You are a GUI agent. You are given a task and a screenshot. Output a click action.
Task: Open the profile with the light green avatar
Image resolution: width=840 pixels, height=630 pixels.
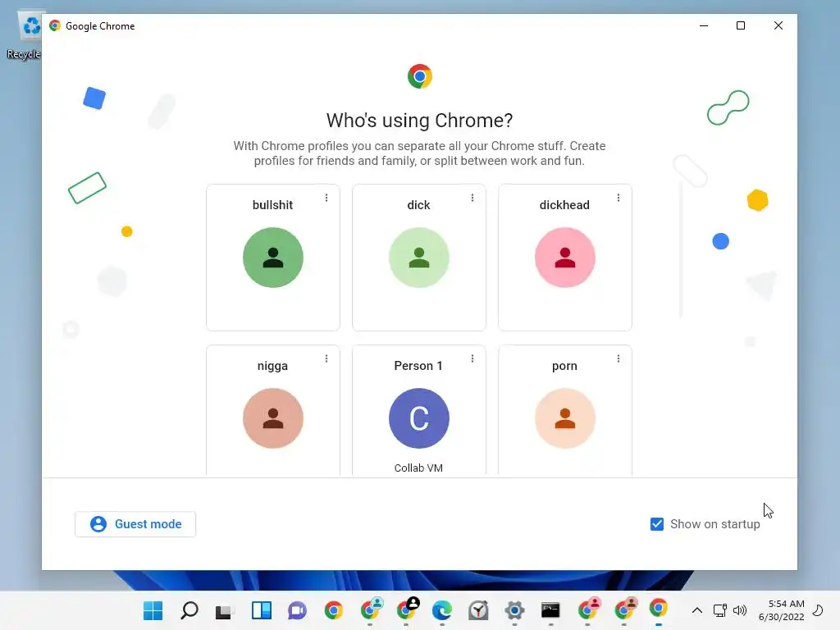coord(418,258)
